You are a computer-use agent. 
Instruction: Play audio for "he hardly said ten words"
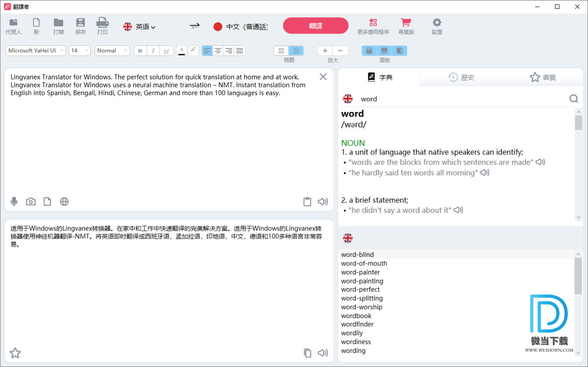click(x=485, y=173)
